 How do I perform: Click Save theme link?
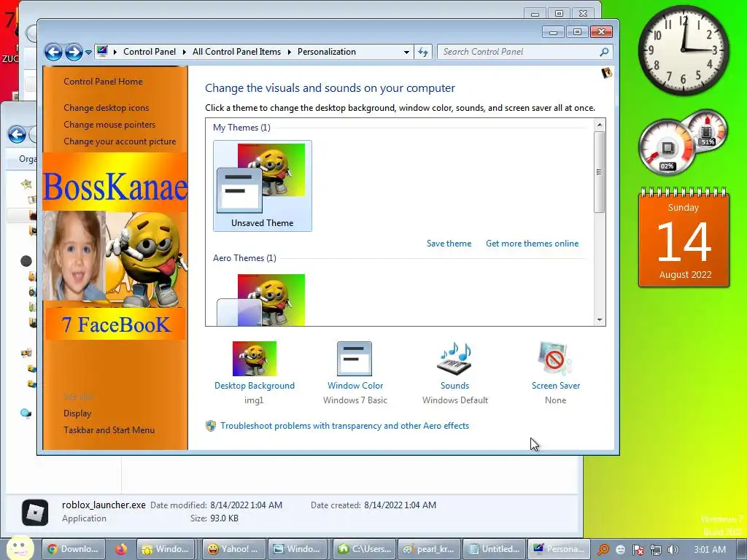[x=449, y=244]
